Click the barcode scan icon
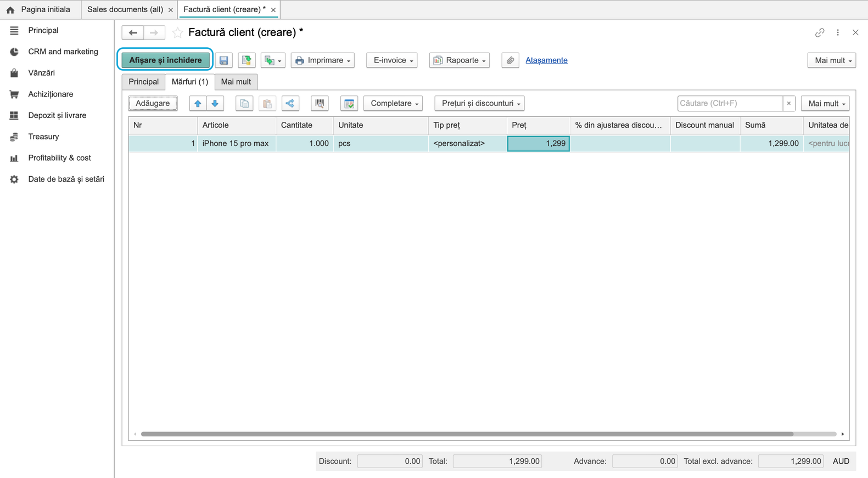Viewport: 868px width, 478px height. [320, 103]
